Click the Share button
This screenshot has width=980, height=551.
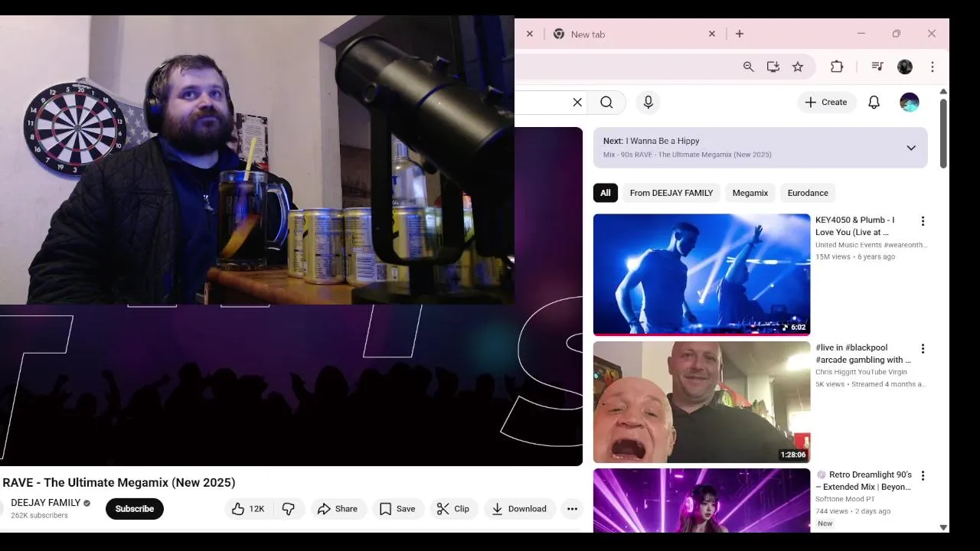[x=338, y=509]
